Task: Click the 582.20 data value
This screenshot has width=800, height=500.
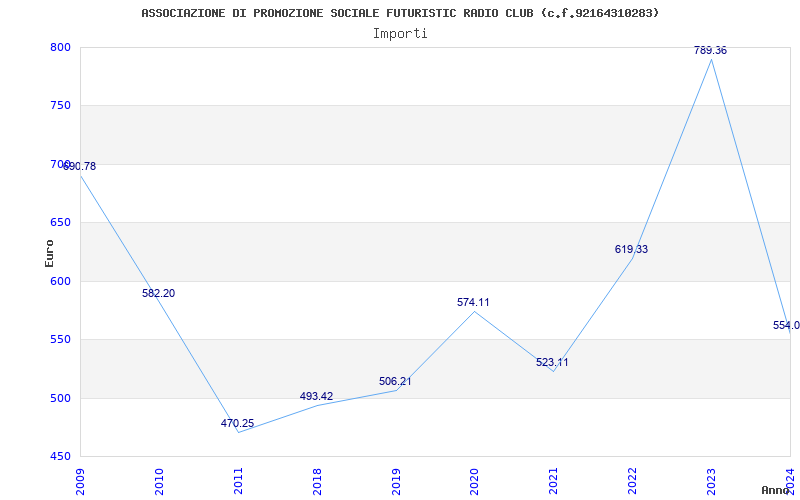Action: [x=159, y=293]
